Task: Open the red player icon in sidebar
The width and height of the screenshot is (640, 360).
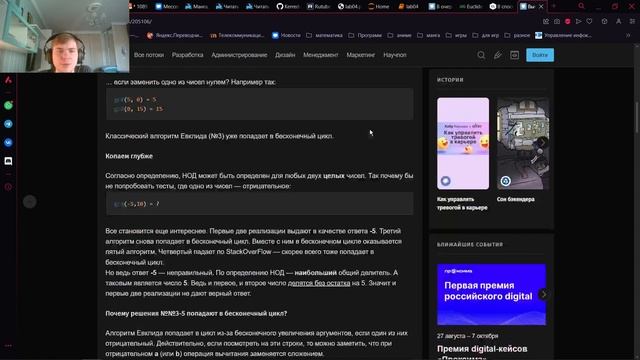Action: coord(8,187)
